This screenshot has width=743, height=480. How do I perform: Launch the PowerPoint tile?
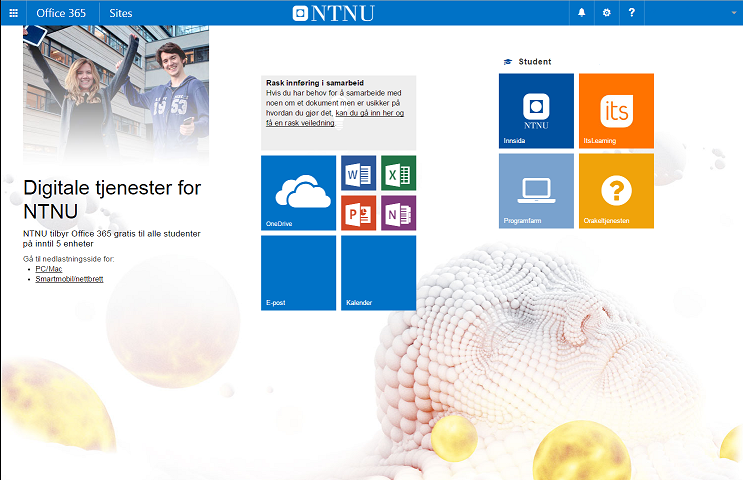359,213
